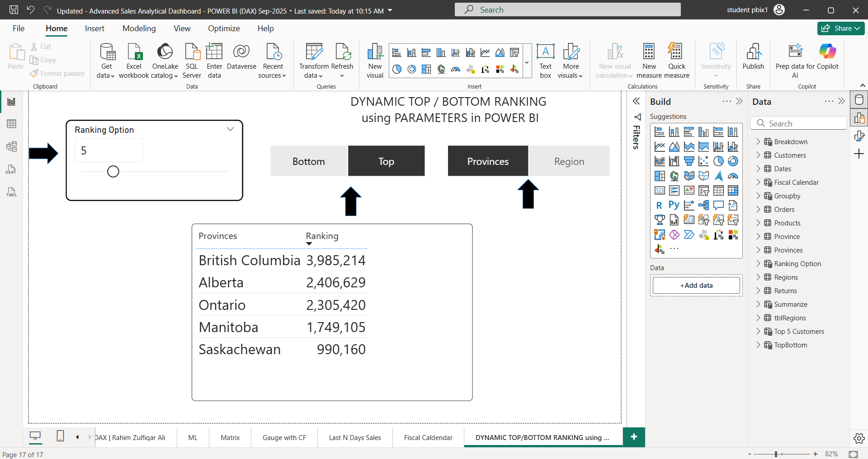This screenshot has height=459, width=868.
Task: Select the R script visual in Build pane
Action: (x=660, y=205)
